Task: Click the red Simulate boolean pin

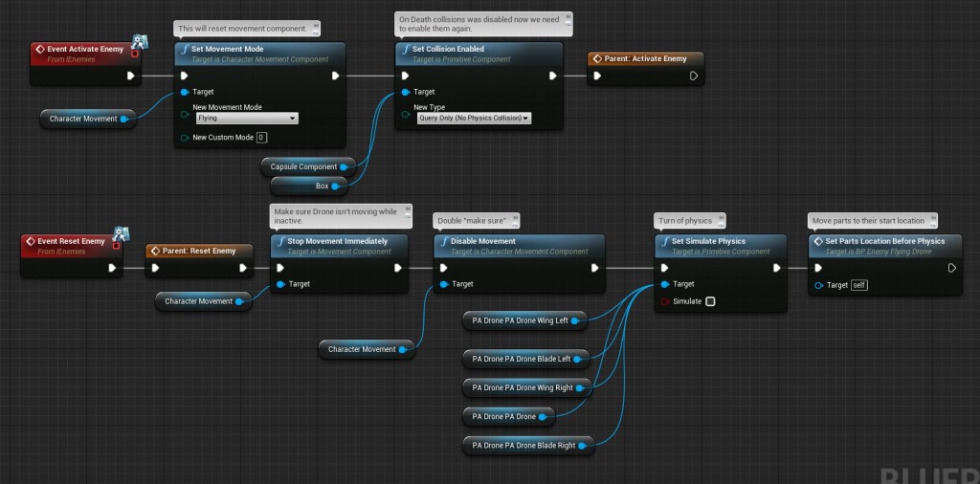Action: [664, 301]
